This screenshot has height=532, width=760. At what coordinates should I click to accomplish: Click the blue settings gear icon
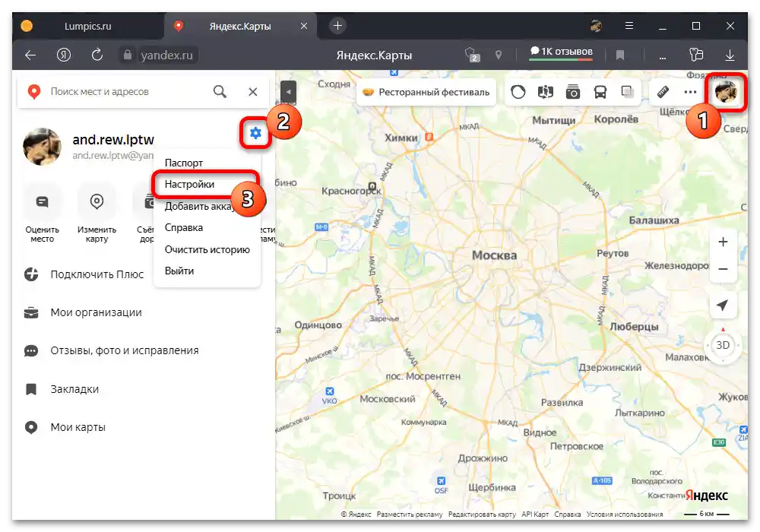point(255,133)
